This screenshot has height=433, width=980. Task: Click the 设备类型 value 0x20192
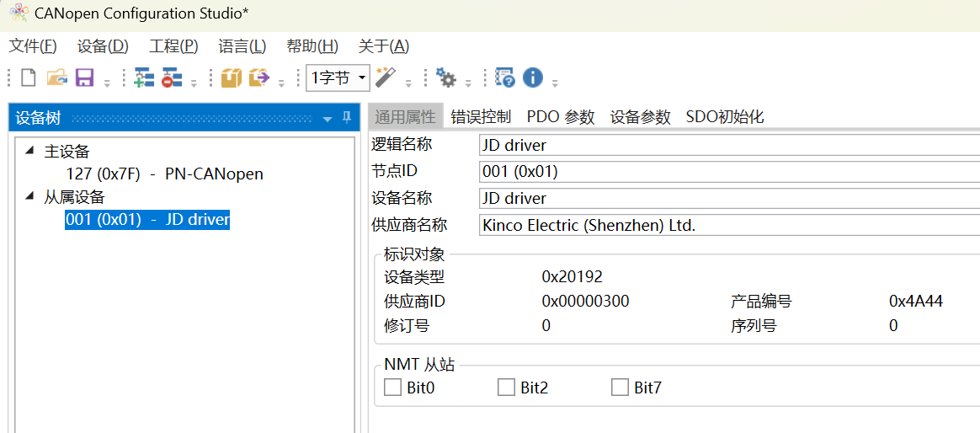click(572, 276)
